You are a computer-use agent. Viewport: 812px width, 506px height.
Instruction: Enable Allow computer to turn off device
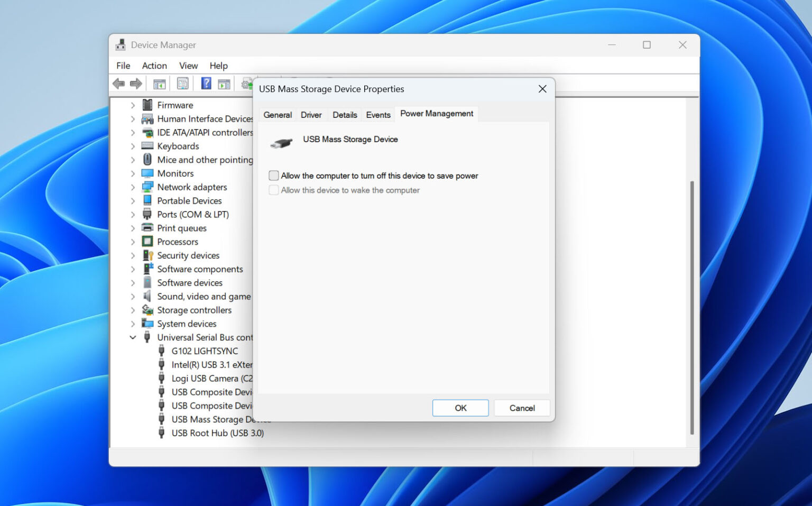click(274, 176)
